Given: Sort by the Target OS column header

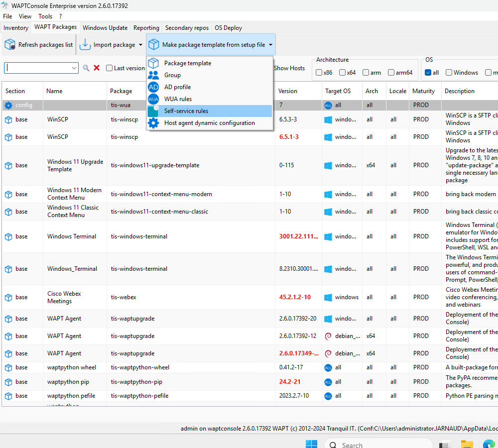Looking at the screenshot, I should 342,91.
